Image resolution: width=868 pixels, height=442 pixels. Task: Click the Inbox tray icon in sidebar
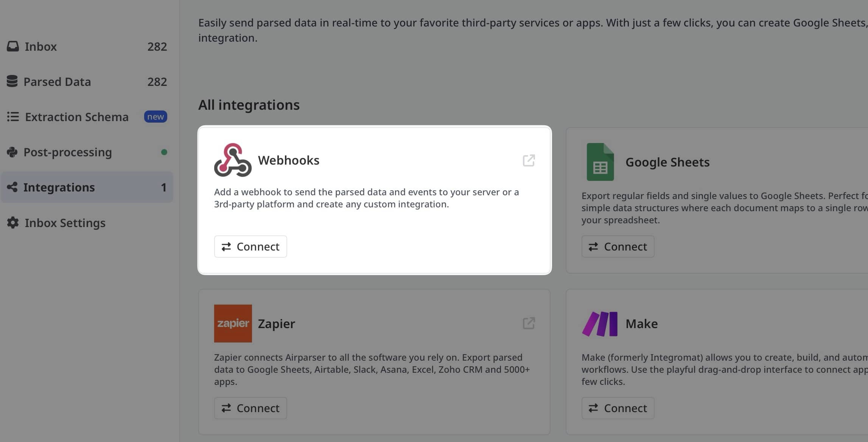click(x=12, y=46)
